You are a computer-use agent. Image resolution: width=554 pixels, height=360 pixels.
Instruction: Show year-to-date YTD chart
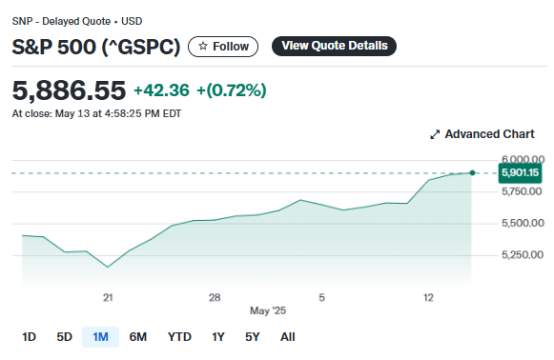click(179, 337)
